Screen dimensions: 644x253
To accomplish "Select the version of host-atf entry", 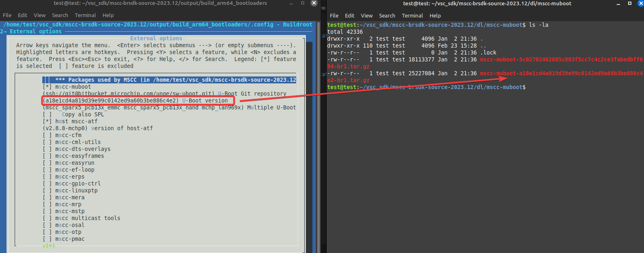I will [x=98, y=128].
